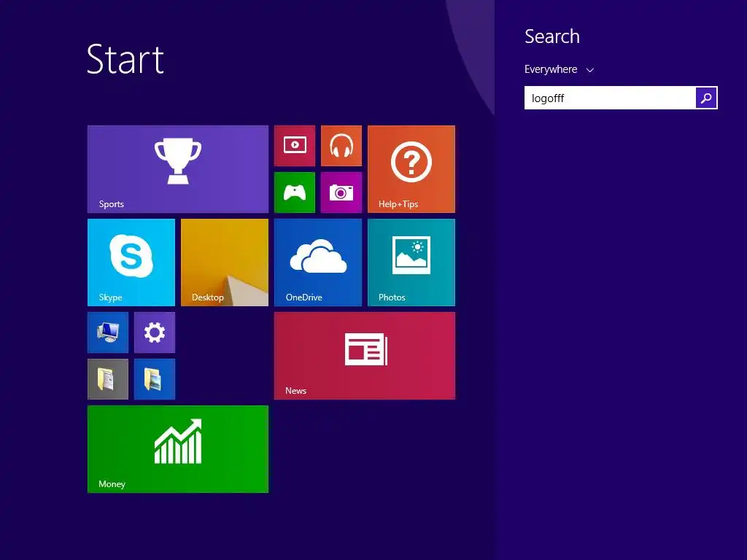This screenshot has height=560, width=747.
Task: Open the Sports tile
Action: point(178,169)
